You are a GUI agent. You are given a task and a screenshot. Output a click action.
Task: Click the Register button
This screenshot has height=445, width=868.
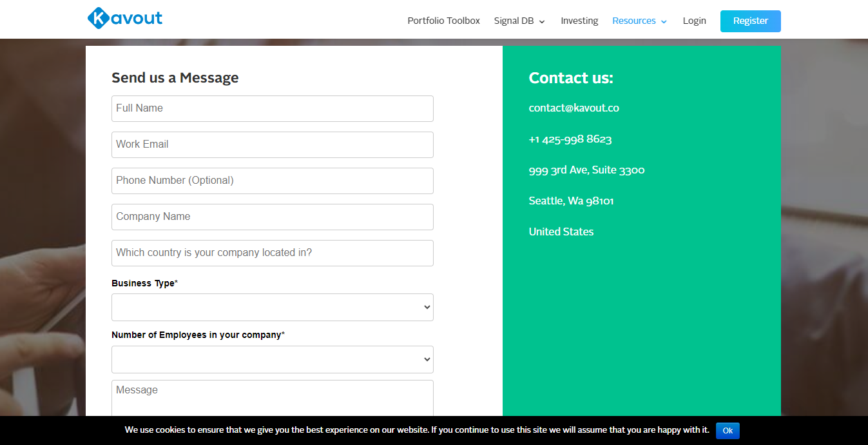coord(751,21)
